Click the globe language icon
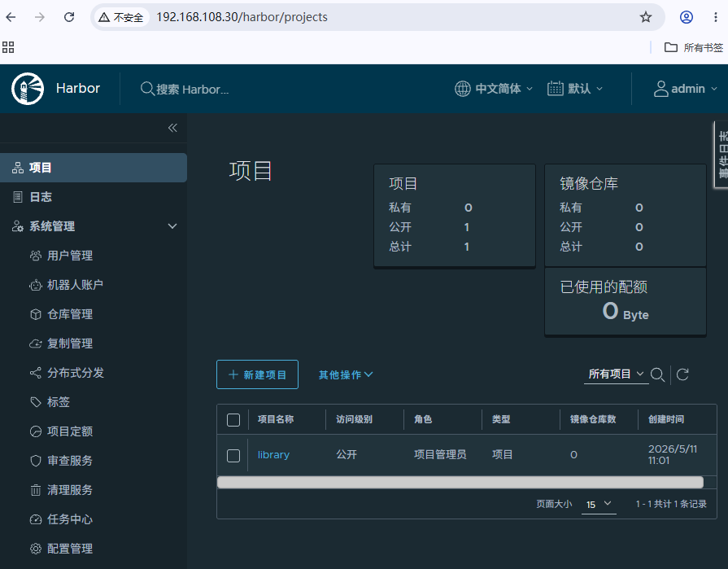This screenshot has height=569, width=728. 463,88
